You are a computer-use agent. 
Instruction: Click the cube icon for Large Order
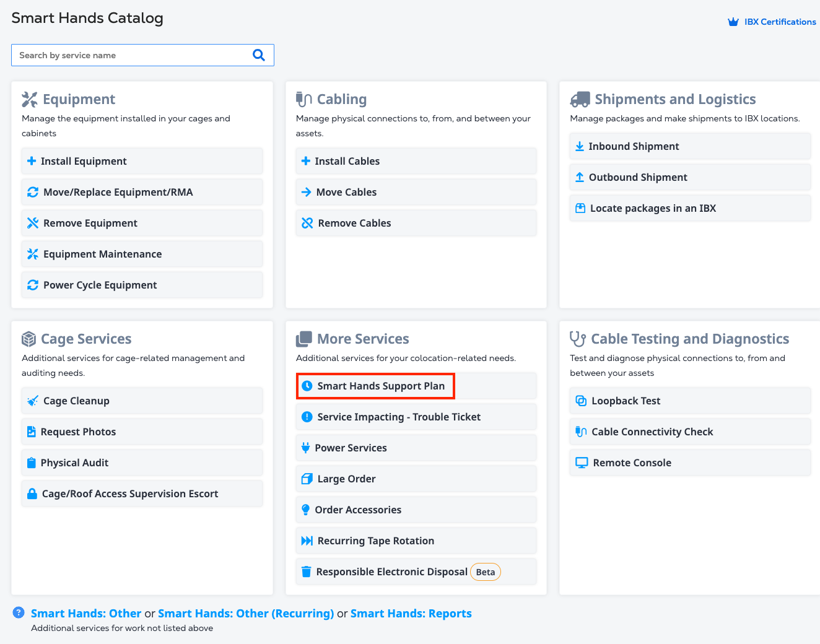pyautogui.click(x=307, y=479)
